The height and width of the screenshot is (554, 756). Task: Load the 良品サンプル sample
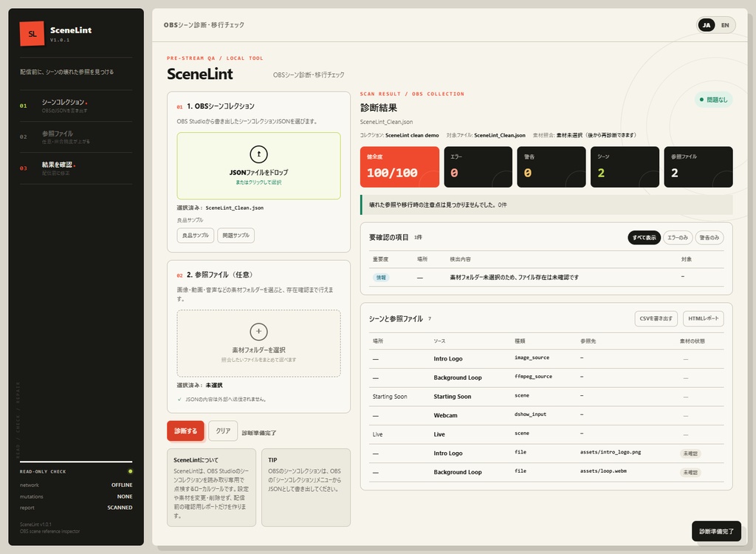point(195,236)
